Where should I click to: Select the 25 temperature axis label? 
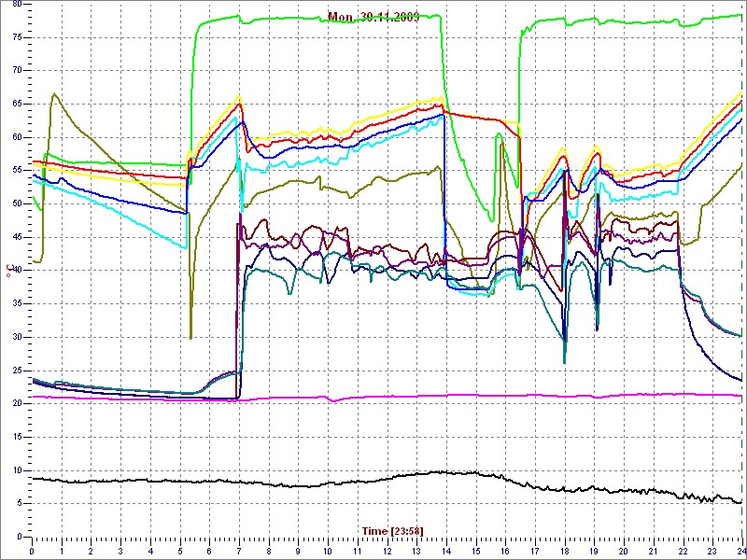(x=17, y=371)
